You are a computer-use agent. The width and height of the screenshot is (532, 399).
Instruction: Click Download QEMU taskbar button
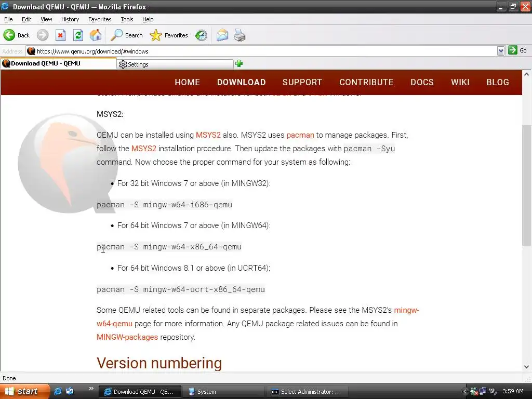pyautogui.click(x=140, y=392)
